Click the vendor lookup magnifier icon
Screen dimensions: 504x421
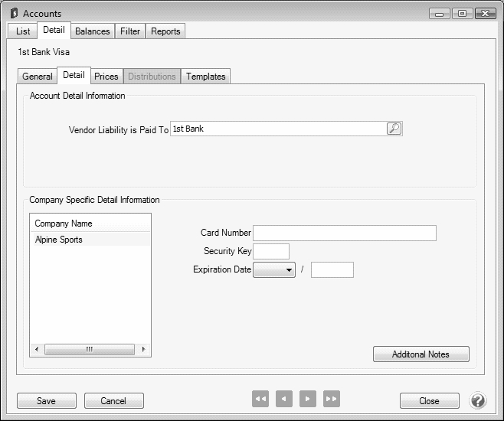(394, 129)
